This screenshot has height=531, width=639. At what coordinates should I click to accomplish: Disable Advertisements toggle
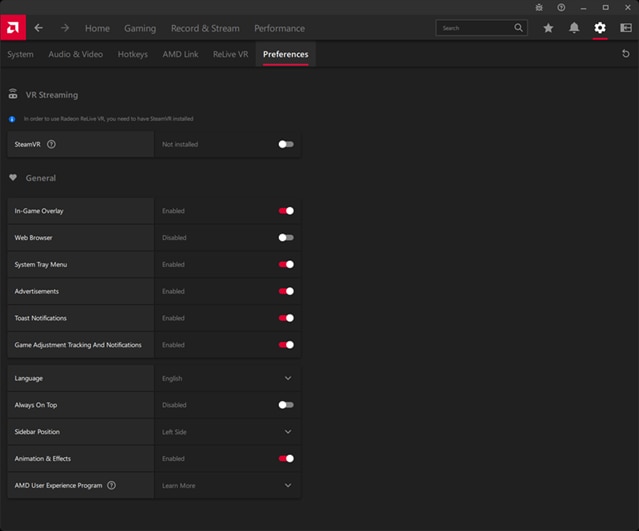point(286,291)
